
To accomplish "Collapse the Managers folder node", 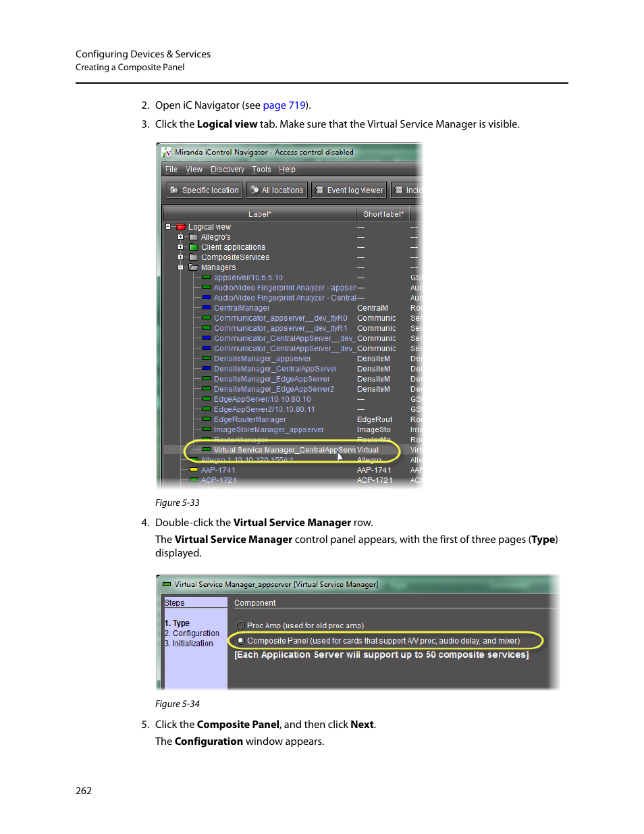I will coord(181,267).
